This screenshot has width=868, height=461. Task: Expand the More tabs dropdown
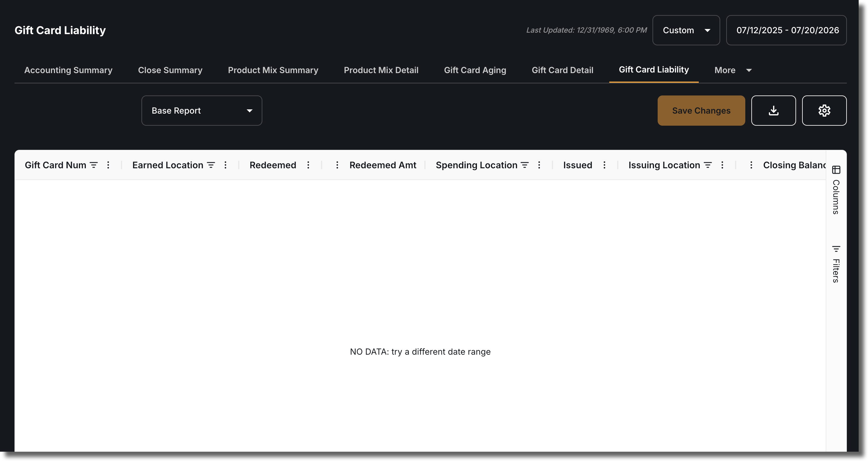point(733,70)
